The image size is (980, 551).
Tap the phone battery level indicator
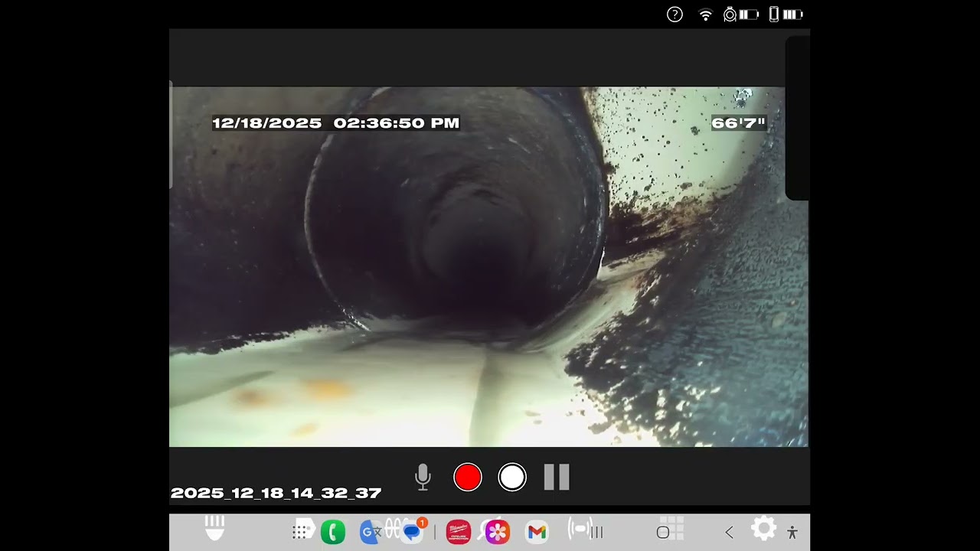pyautogui.click(x=786, y=15)
